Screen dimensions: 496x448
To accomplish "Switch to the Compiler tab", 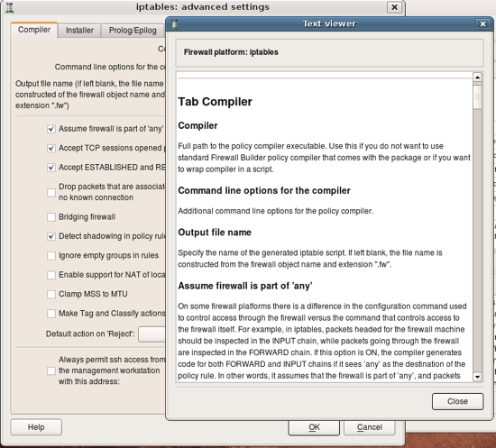I will click(x=34, y=30).
